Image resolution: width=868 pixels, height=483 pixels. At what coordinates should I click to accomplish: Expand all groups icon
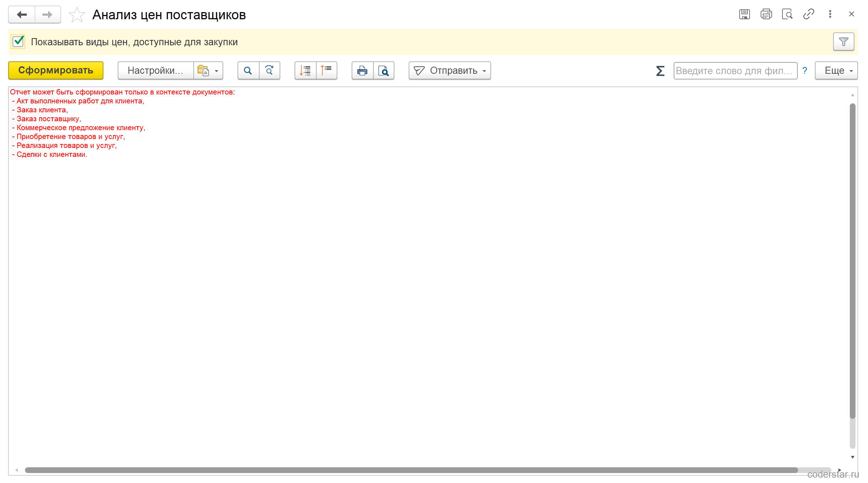(x=305, y=71)
